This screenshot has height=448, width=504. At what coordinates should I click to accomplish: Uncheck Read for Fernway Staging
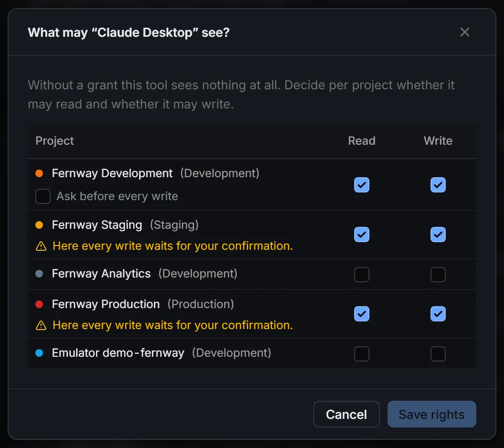tap(362, 235)
